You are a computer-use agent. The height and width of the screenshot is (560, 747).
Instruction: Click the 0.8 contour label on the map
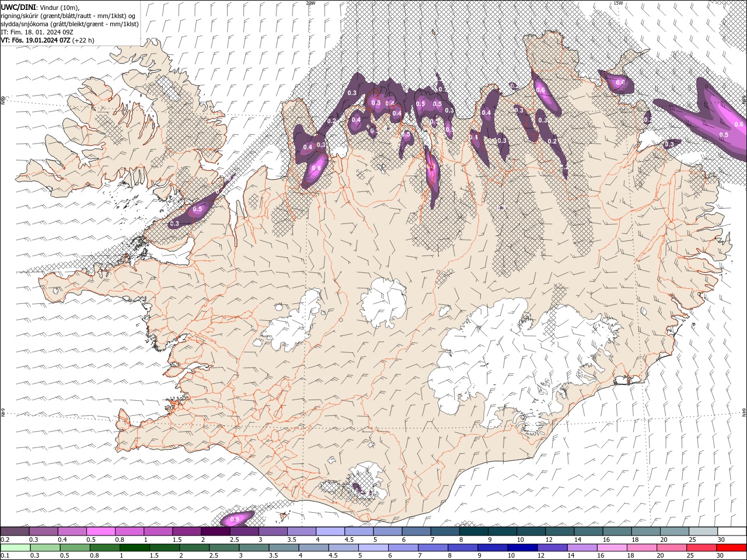(x=316, y=168)
